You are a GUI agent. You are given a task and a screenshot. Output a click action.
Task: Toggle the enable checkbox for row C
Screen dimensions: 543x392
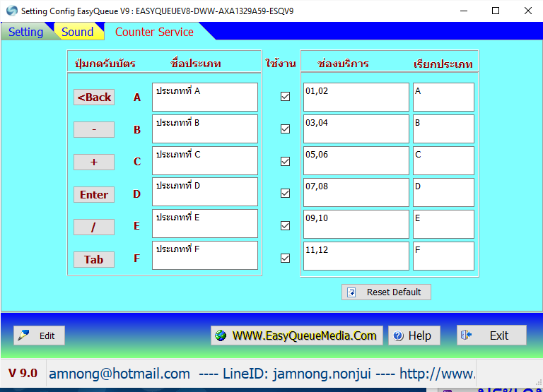point(285,161)
